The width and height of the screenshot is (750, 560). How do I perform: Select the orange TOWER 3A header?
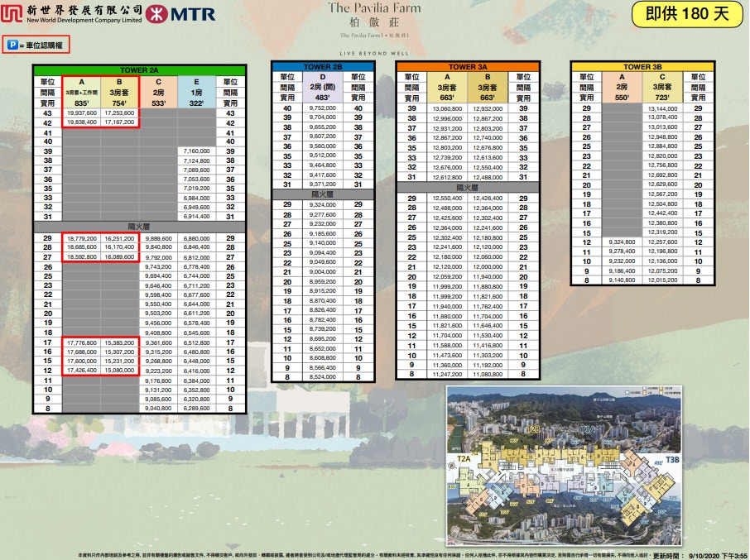[467, 66]
